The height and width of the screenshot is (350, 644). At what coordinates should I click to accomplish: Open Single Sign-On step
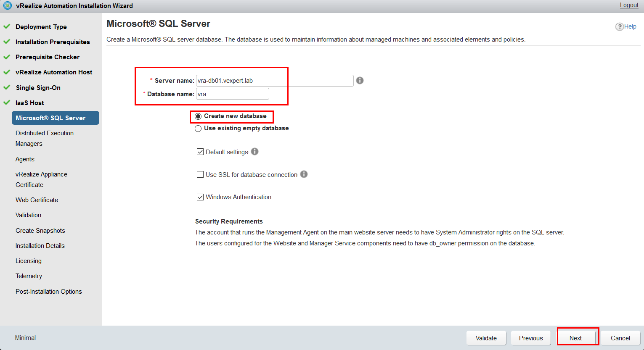click(38, 87)
